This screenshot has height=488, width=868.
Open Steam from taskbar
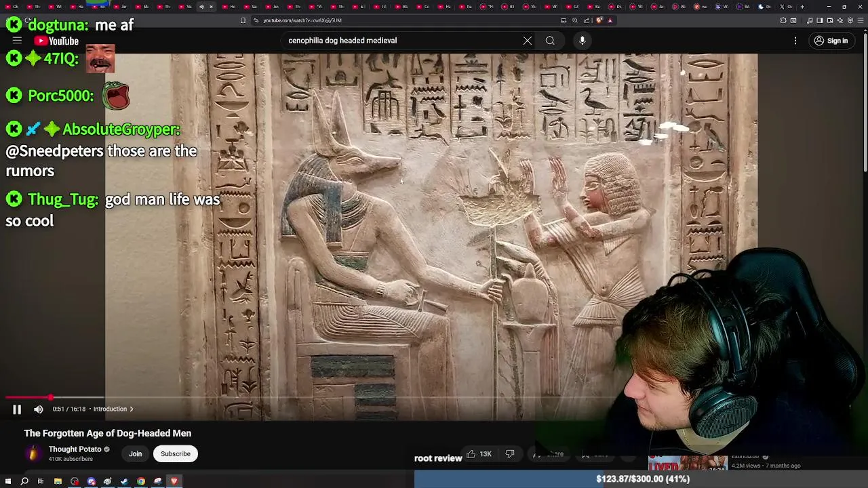[124, 481]
